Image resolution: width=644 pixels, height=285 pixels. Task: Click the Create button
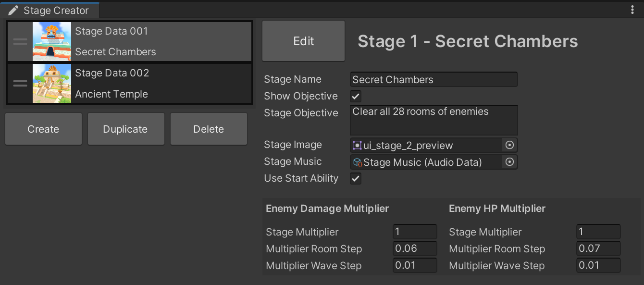pyautogui.click(x=43, y=129)
